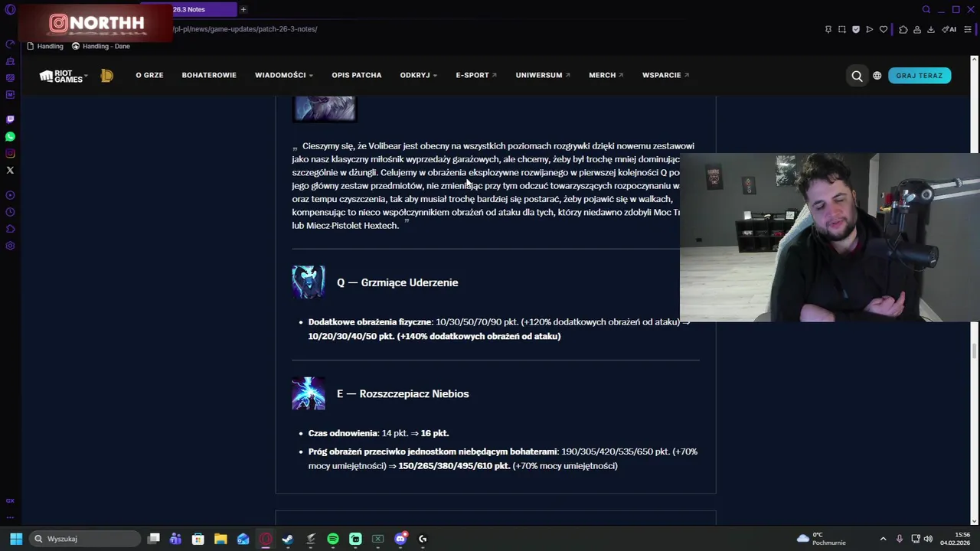Click the scrollbar up arrow
This screenshot has height=551, width=980.
coord(975,60)
